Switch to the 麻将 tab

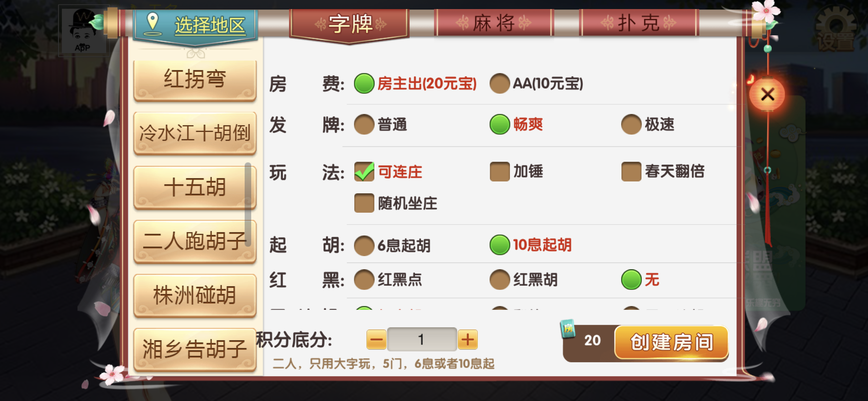(x=494, y=23)
